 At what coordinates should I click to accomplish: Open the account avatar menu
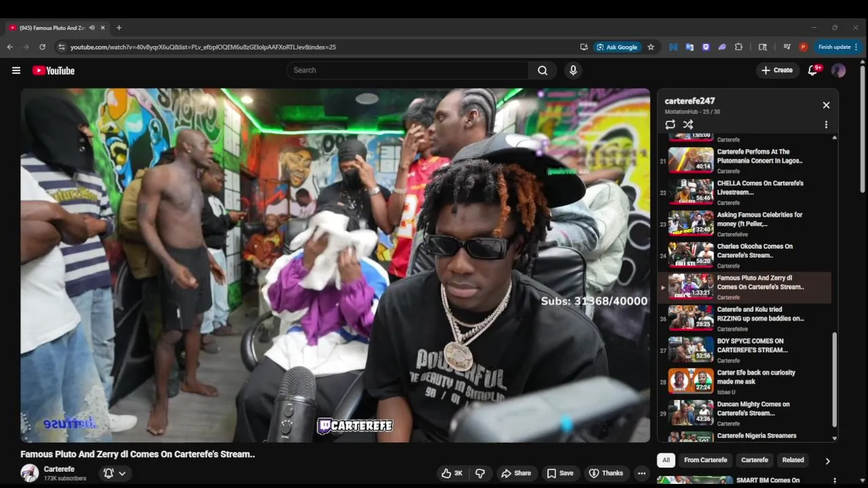839,70
